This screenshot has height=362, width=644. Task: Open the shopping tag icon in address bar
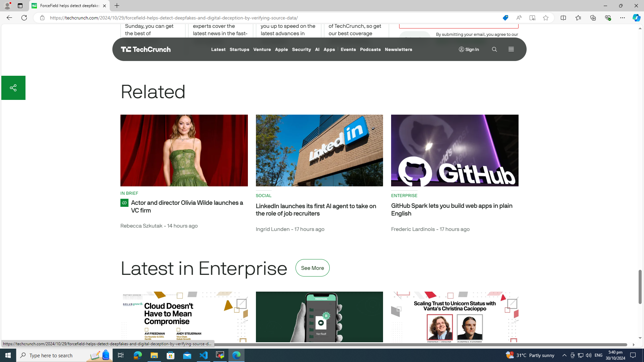coord(505,18)
